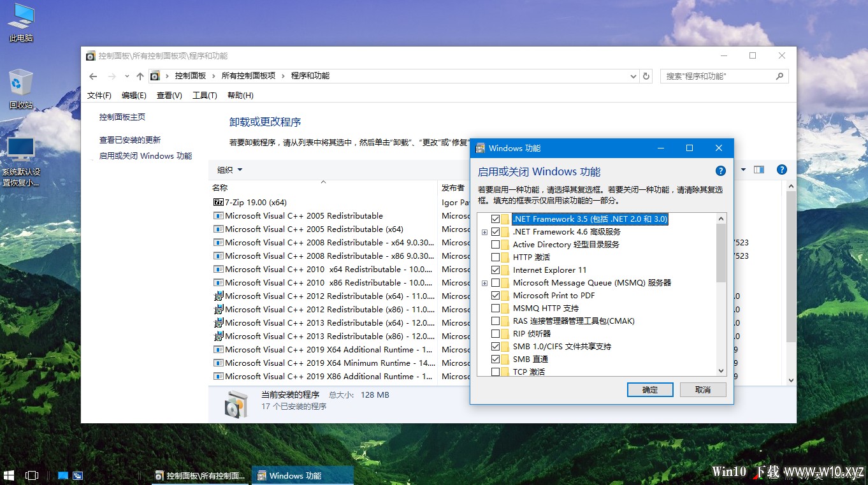Viewport: 868px width, 485px height.
Task: Click the 确定 button
Action: pyautogui.click(x=650, y=389)
